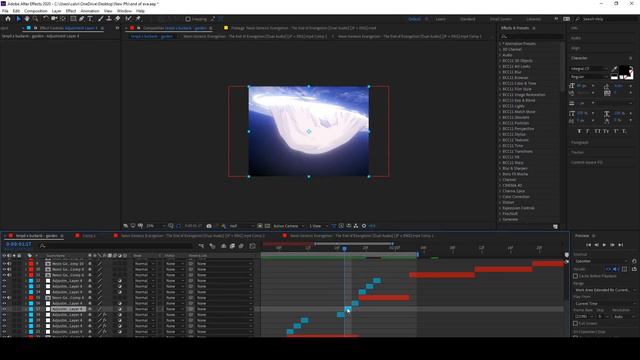Select the Eraser tool

(118, 19)
